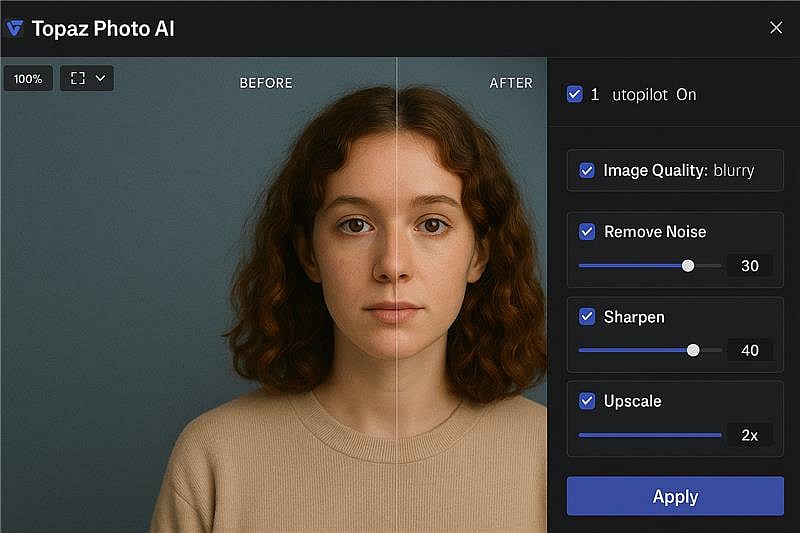
Task: Click the Topaz Photo AI logo icon
Action: [x=14, y=28]
